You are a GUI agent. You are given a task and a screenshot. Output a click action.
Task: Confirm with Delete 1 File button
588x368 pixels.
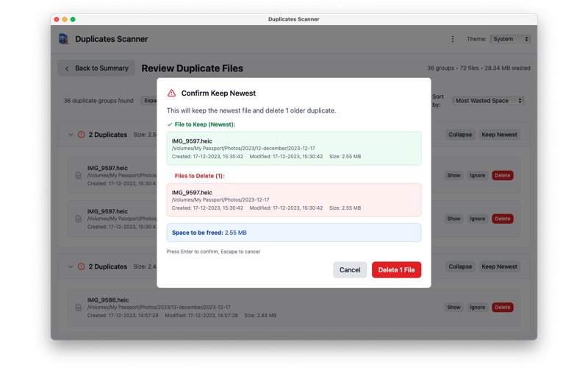click(396, 269)
